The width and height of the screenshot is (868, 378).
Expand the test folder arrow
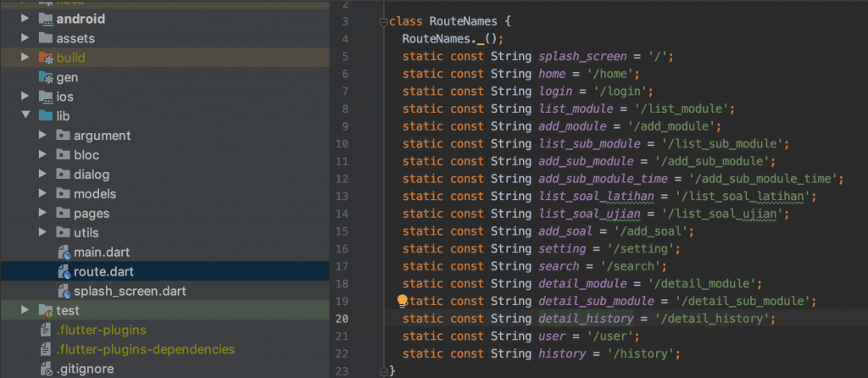pos(25,310)
